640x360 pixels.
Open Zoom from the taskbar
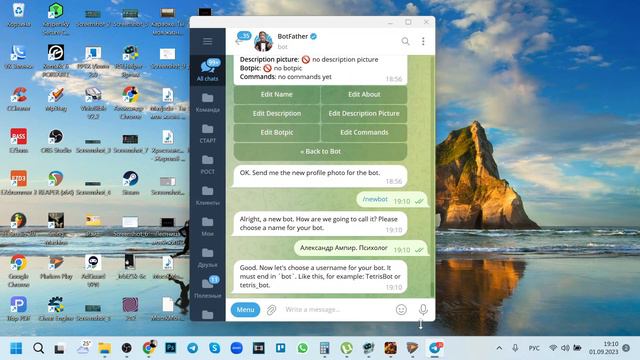237,348
